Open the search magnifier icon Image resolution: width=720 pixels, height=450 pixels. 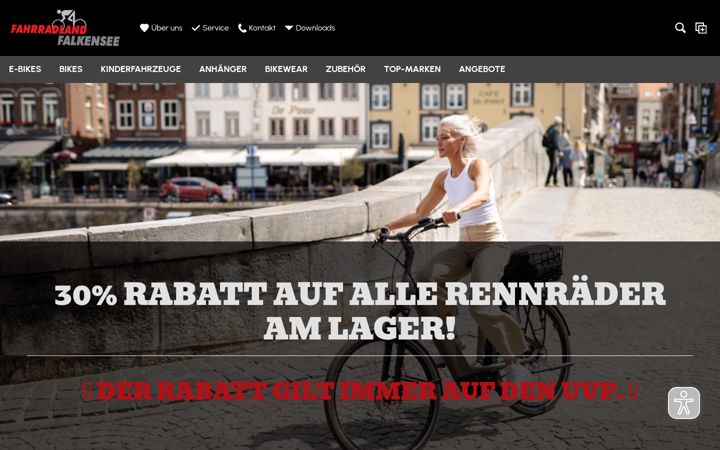[x=680, y=28]
